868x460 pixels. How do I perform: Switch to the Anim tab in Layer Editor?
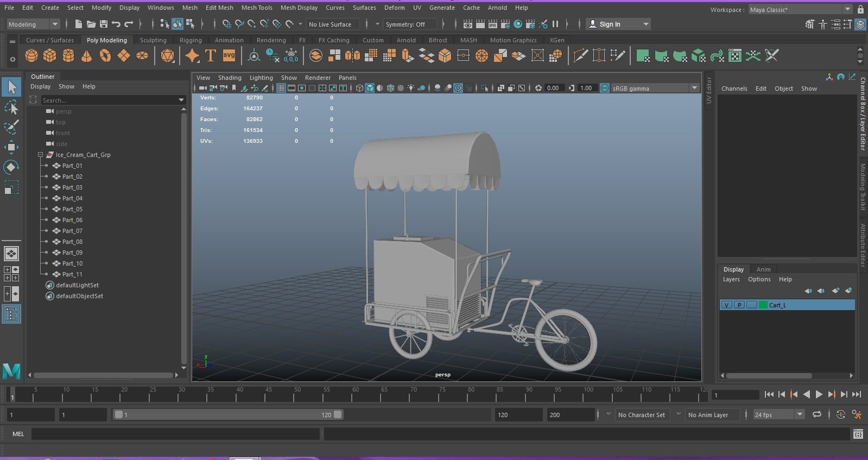[764, 269]
